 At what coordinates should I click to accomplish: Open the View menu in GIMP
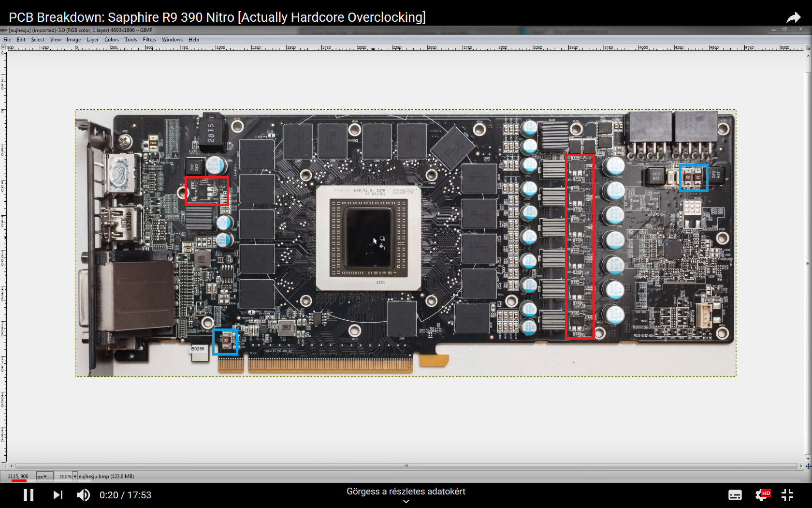(56, 40)
